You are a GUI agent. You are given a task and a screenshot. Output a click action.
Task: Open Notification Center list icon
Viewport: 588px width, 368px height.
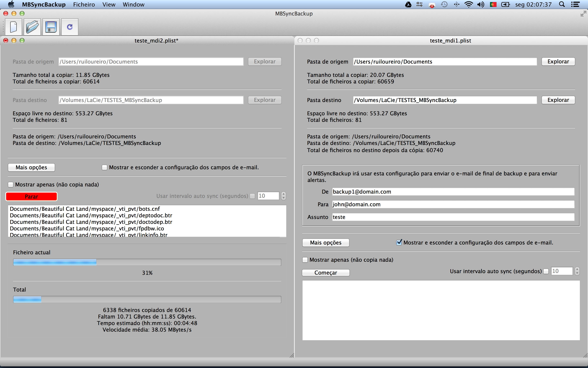tap(575, 4)
